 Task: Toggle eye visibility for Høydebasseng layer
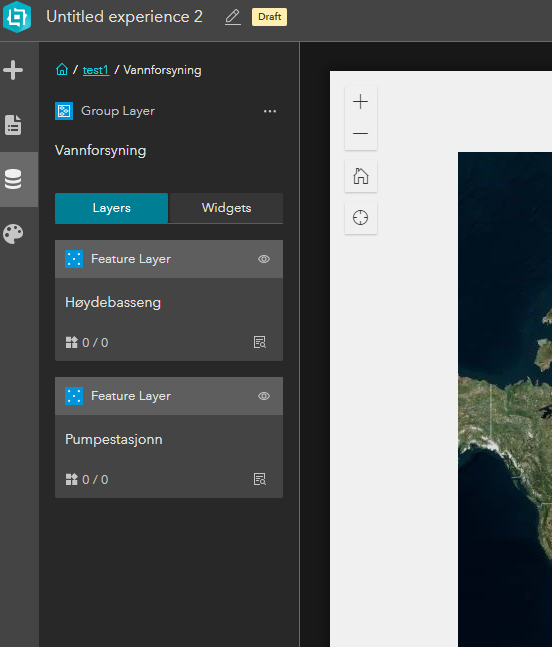click(x=264, y=259)
